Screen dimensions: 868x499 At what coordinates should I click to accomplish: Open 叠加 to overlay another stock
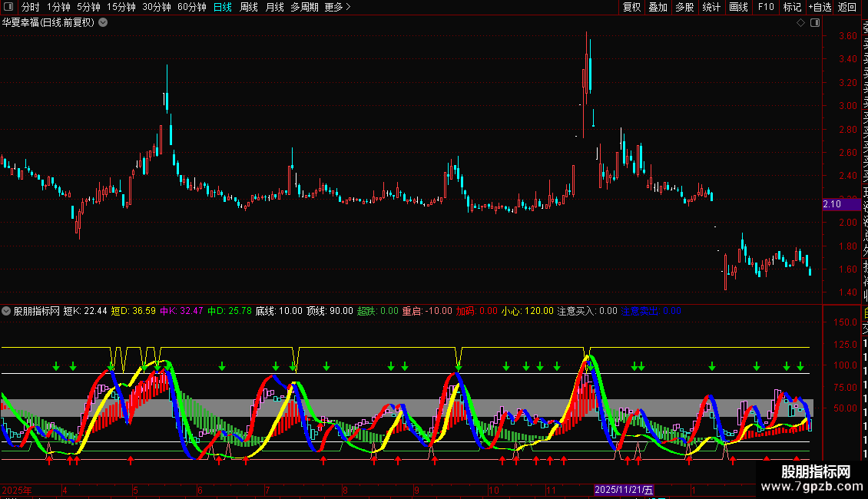coord(658,7)
